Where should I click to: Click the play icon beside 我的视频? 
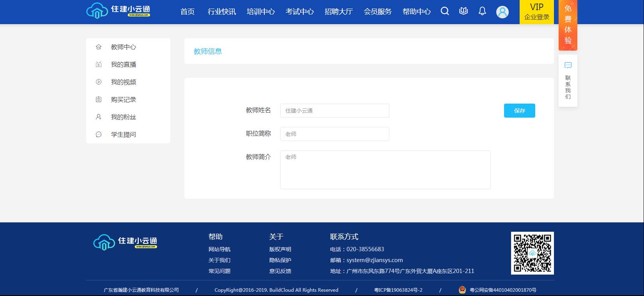[x=99, y=82]
